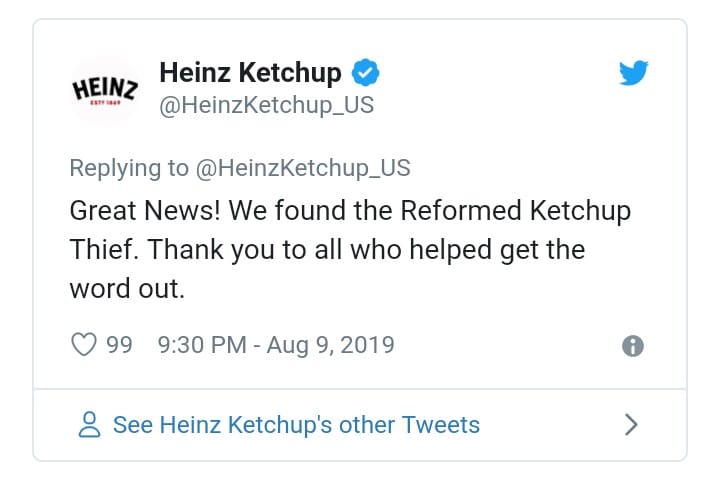Like the tweet with the heart icon

coord(84,346)
